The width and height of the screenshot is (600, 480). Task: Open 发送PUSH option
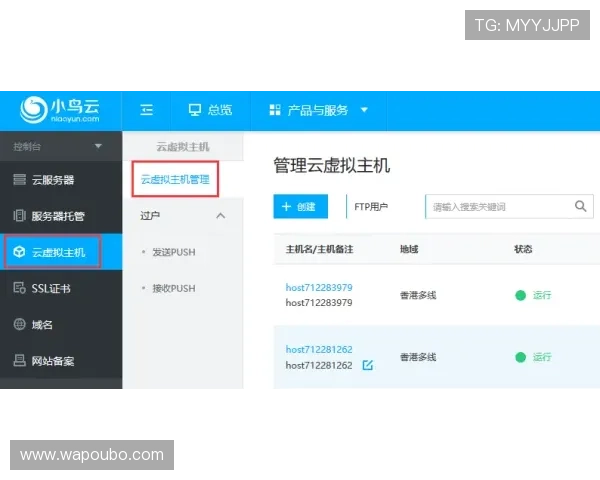click(174, 252)
